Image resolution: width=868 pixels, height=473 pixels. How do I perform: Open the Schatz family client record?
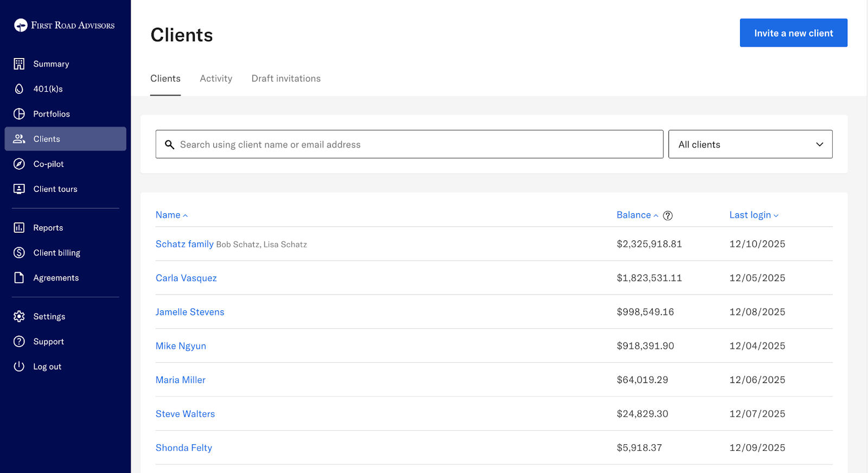[184, 244]
